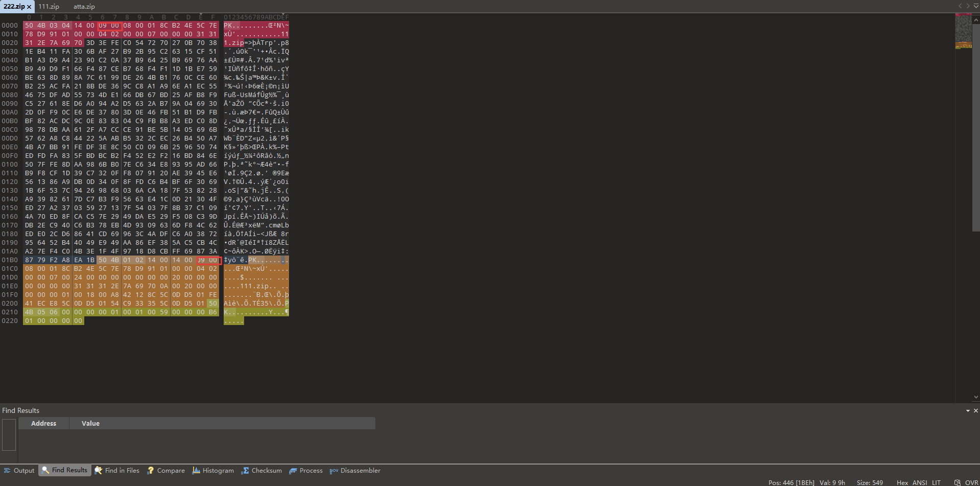Close the Find Results panel
The width and height of the screenshot is (980, 486).
click(x=976, y=411)
